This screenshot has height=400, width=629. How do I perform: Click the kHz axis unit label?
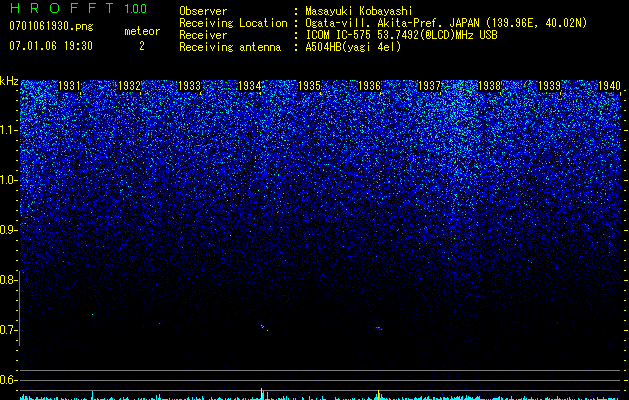tap(9, 81)
